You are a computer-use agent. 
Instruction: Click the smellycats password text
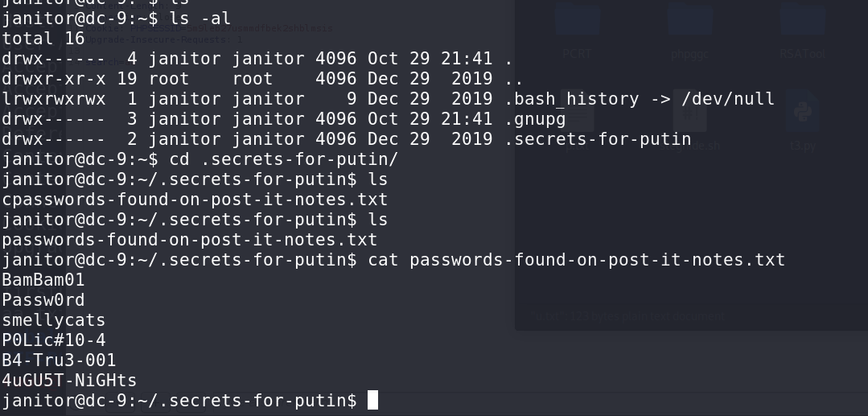tap(54, 320)
